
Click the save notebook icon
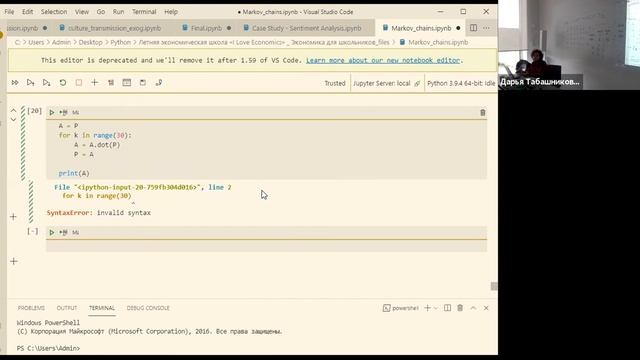143,83
